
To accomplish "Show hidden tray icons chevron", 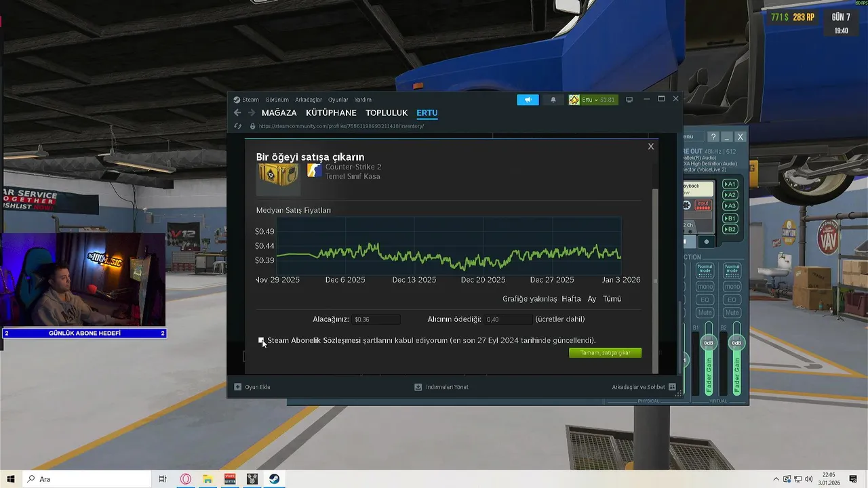I will click(x=775, y=479).
